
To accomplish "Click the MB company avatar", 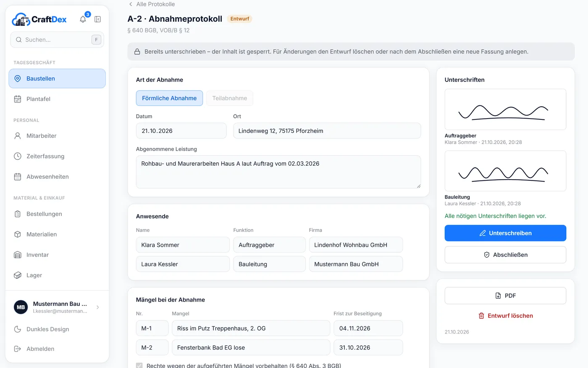I will (21, 307).
